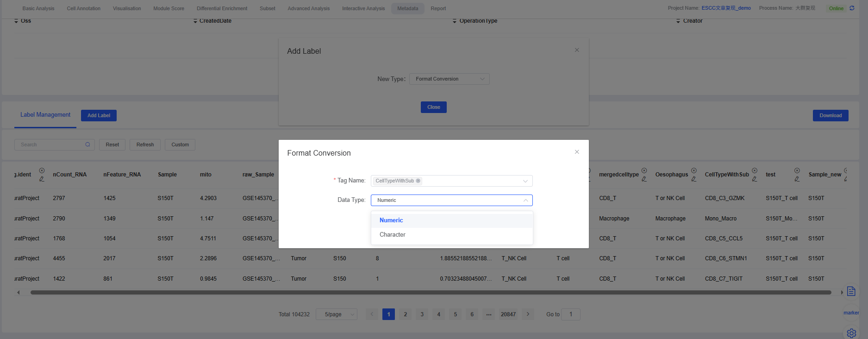This screenshot has height=339, width=868.
Task: Open the document icon at right edge
Action: pyautogui.click(x=851, y=291)
